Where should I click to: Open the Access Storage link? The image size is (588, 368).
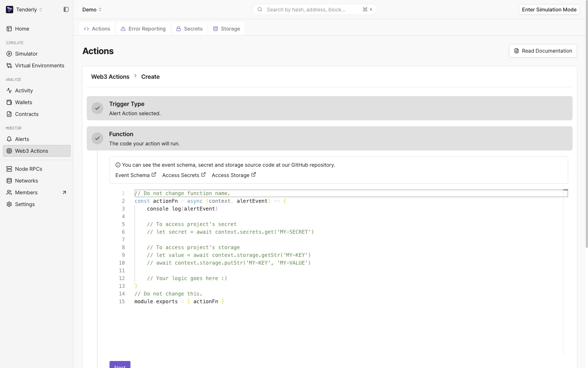click(234, 175)
